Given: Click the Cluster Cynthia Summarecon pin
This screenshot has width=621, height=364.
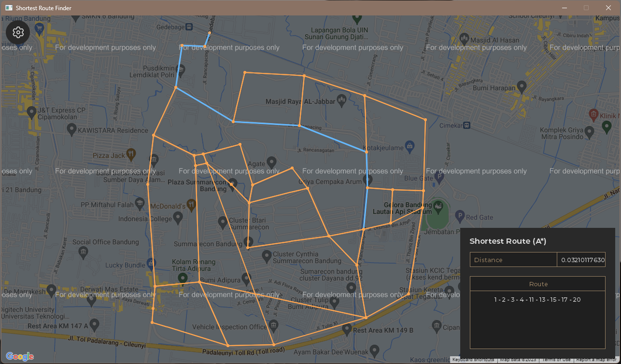Looking at the screenshot, I should click(x=266, y=255).
